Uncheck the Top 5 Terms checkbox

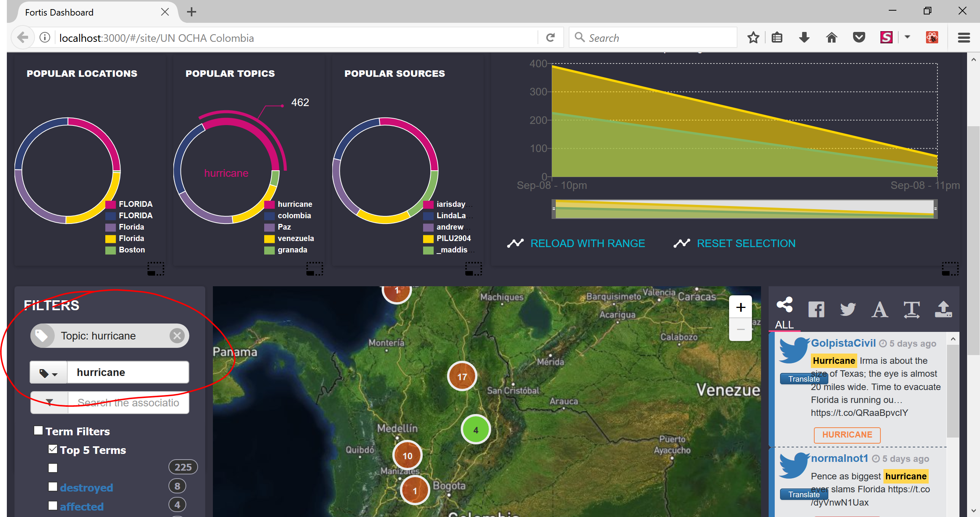point(53,449)
